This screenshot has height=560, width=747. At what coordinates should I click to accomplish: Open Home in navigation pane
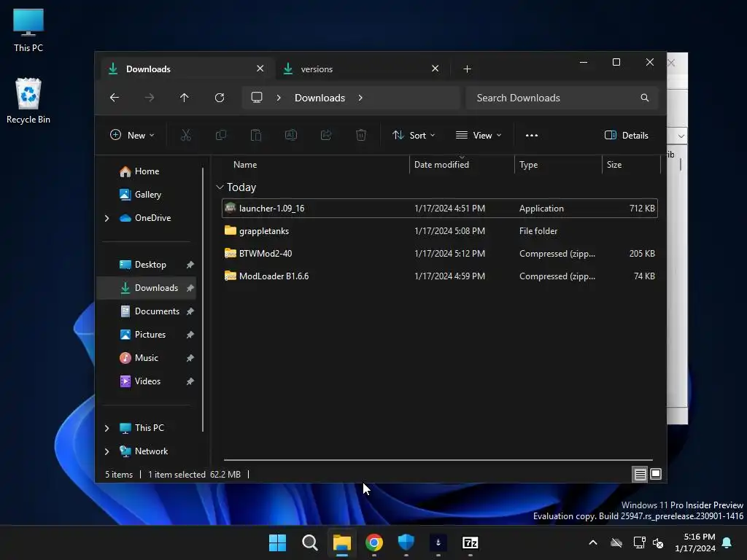[147, 171]
